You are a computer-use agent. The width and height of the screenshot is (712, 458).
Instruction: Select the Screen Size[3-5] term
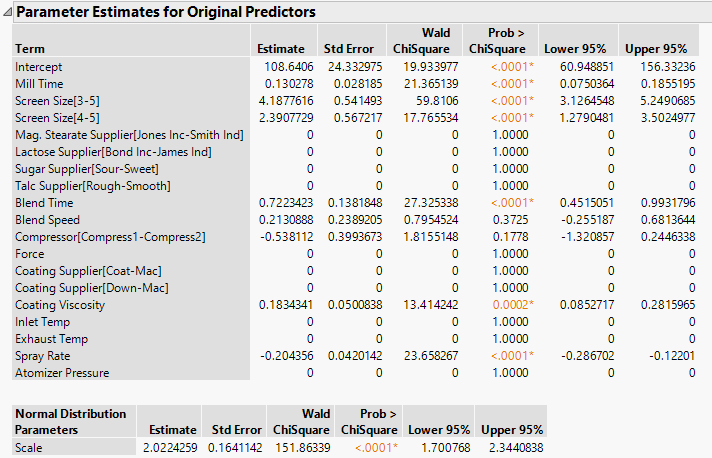(58, 100)
